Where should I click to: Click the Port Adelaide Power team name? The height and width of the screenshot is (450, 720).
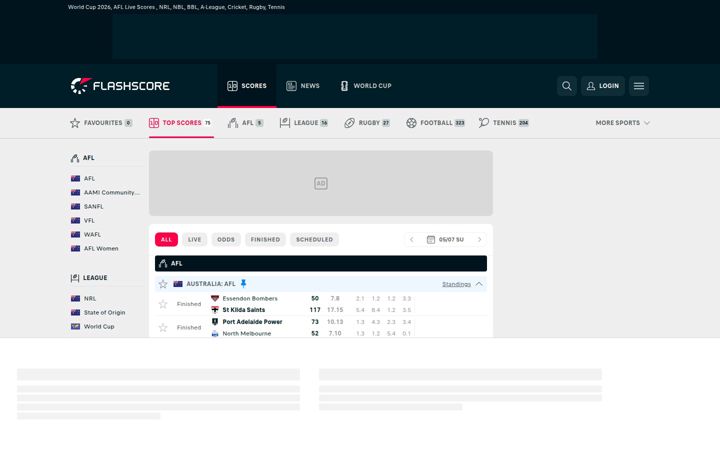(252, 322)
